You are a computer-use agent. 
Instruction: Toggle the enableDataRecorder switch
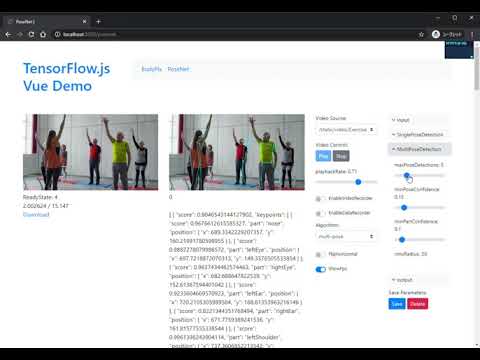coord(320,213)
